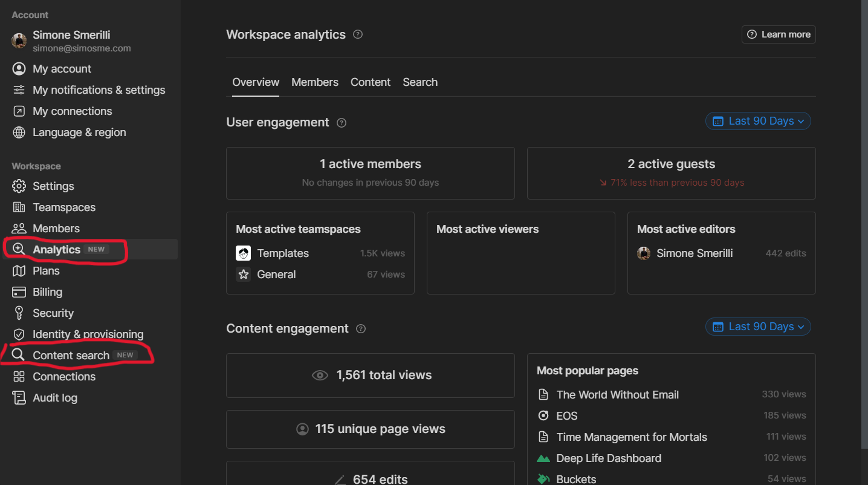Select the Billing card icon

pos(19,291)
